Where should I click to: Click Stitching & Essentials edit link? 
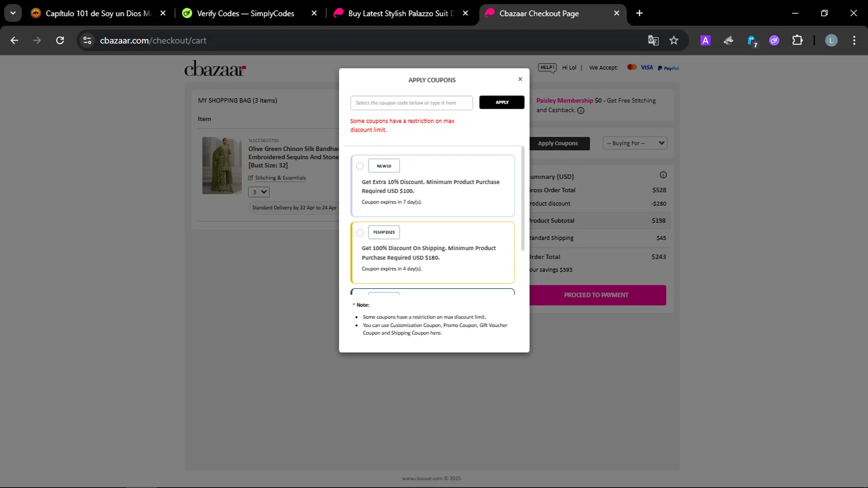point(277,178)
